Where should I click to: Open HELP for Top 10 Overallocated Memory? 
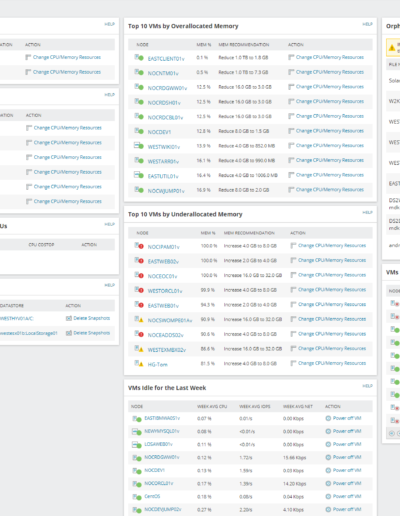367,24
